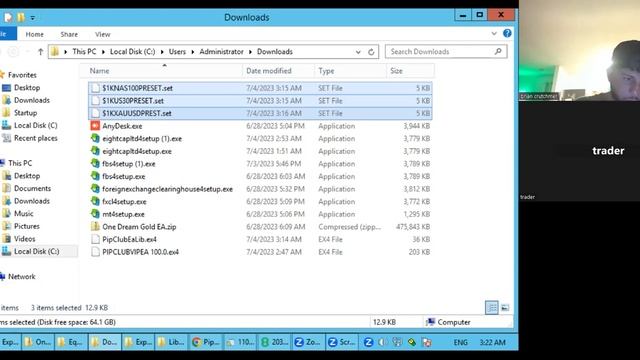Click the Lib... folder taskbar button
Image resolution: width=640 pixels, height=360 pixels.
pyautogui.click(x=171, y=342)
